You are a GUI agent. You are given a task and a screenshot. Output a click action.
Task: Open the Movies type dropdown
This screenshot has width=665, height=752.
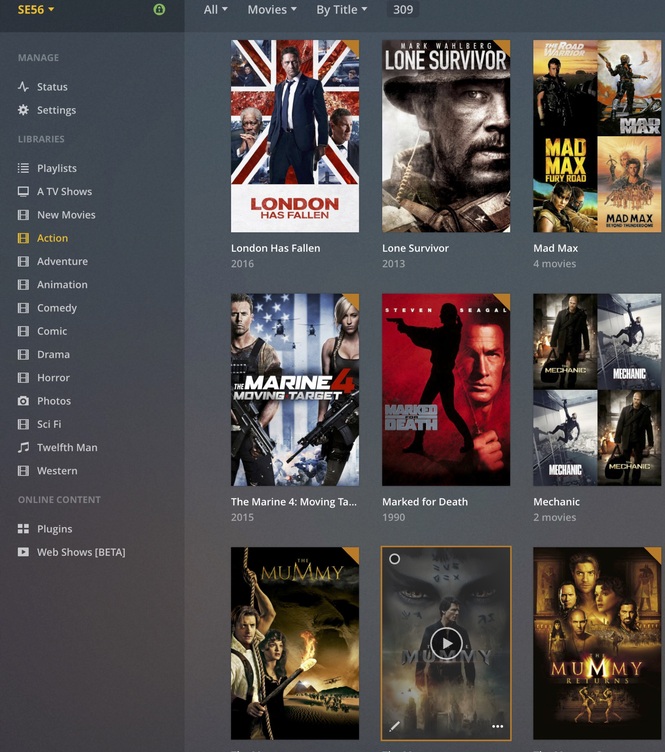click(x=272, y=9)
